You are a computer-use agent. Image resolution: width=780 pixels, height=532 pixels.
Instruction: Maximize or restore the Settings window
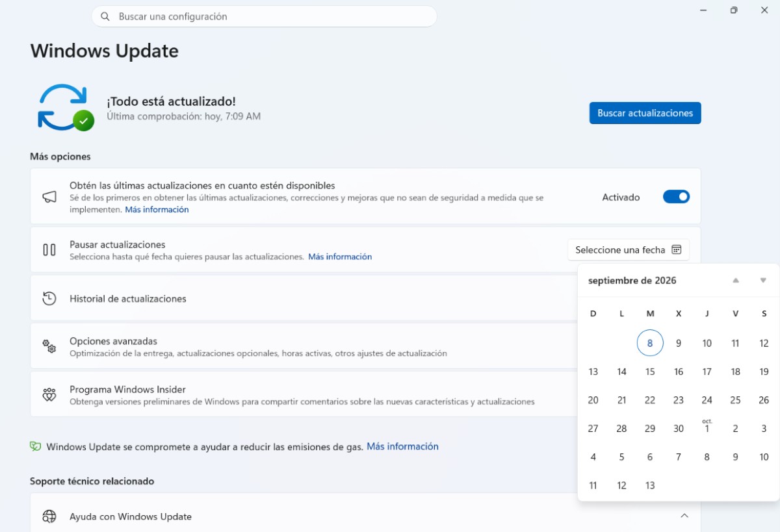734,10
